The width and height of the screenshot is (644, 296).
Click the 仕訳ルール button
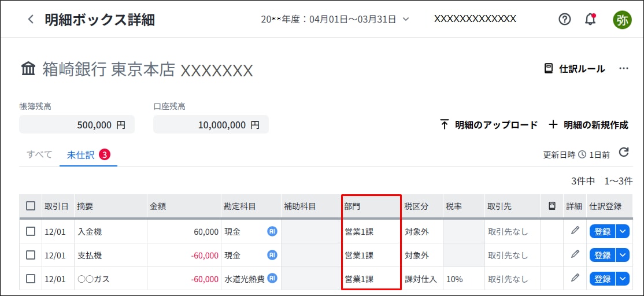pyautogui.click(x=574, y=69)
